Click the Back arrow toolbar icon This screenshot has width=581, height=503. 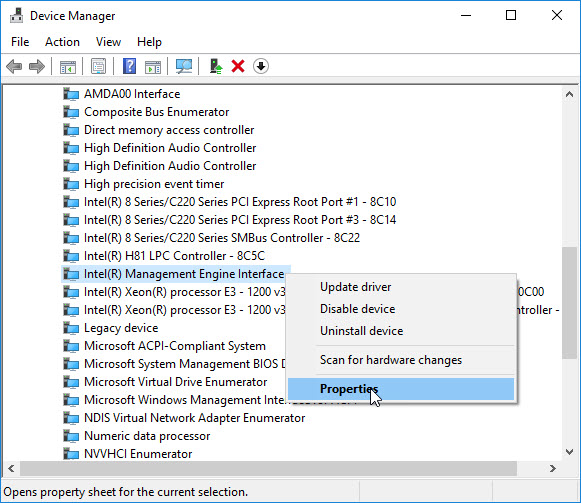click(x=14, y=67)
